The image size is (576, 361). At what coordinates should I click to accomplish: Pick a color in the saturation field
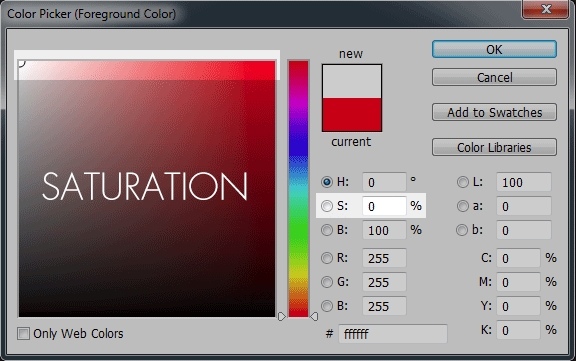click(x=147, y=188)
